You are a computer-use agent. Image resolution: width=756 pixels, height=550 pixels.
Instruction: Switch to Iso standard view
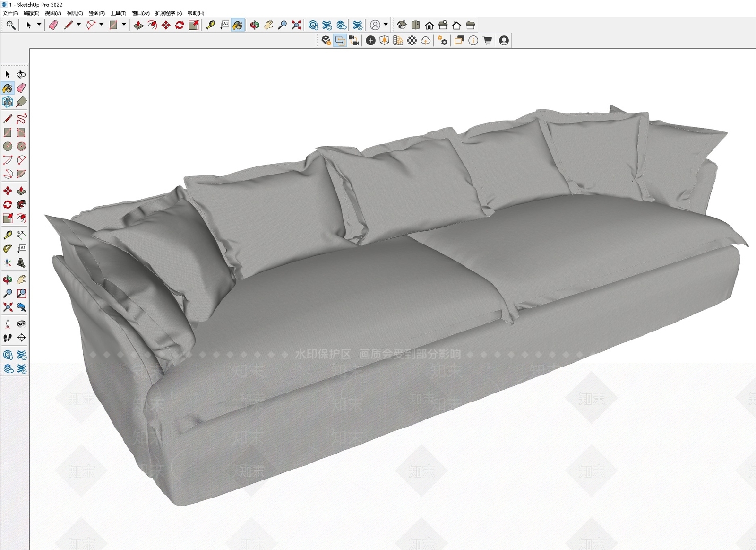tap(402, 25)
